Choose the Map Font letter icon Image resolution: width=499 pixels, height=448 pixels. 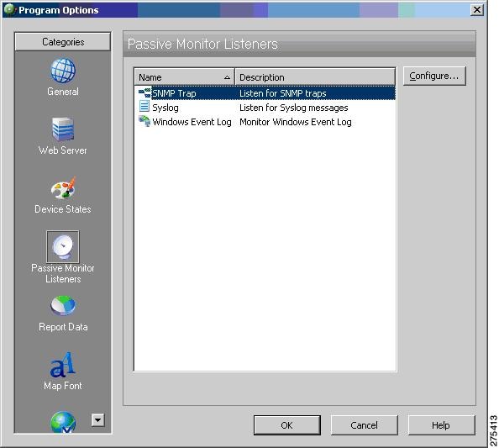coord(63,365)
